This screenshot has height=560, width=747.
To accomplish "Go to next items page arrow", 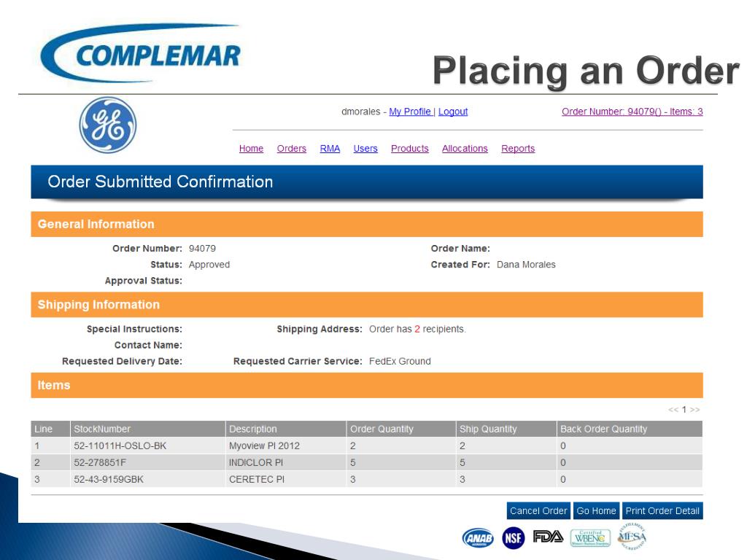I will 694,410.
